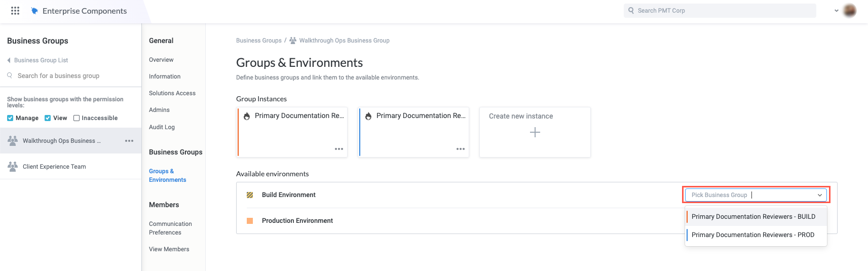Click the Build Environment row label
Viewport: 868px width, 271px height.
coord(289,195)
